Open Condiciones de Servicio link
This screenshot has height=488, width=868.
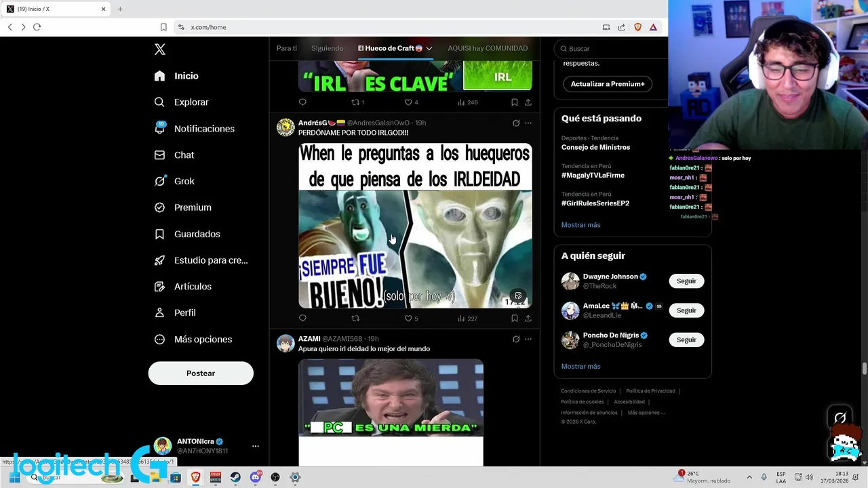click(588, 391)
